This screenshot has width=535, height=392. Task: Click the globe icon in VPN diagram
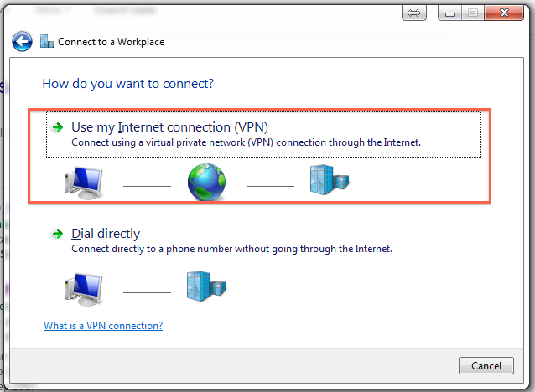[206, 182]
